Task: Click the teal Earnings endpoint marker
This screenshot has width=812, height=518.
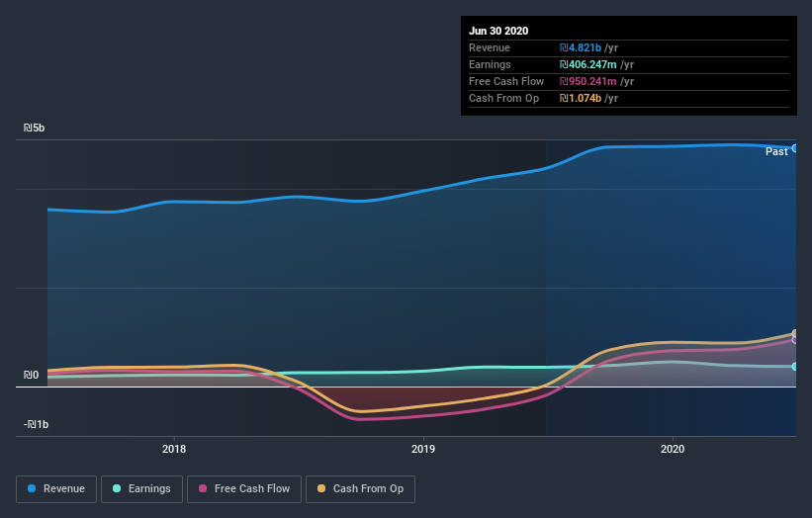Action: 795,367
